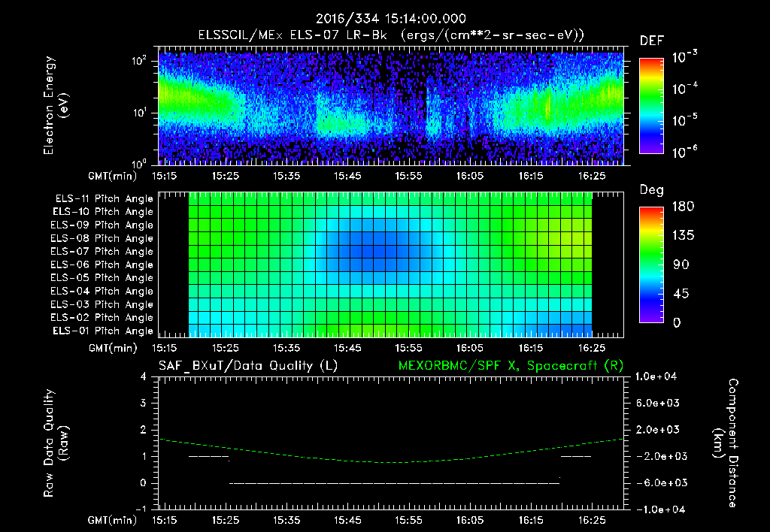Click the ELS-10 Pitch Angle row label
Screen dimensions: 770x532
pos(103,212)
